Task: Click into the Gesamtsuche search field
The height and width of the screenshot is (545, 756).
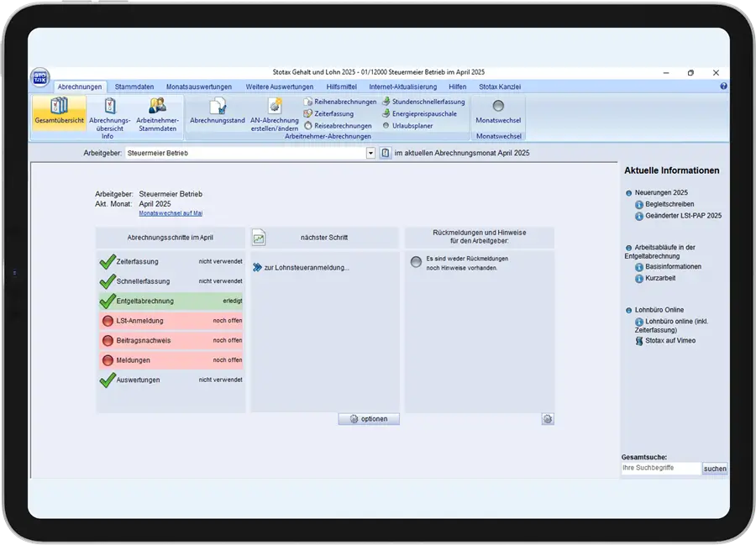Action: click(x=661, y=468)
